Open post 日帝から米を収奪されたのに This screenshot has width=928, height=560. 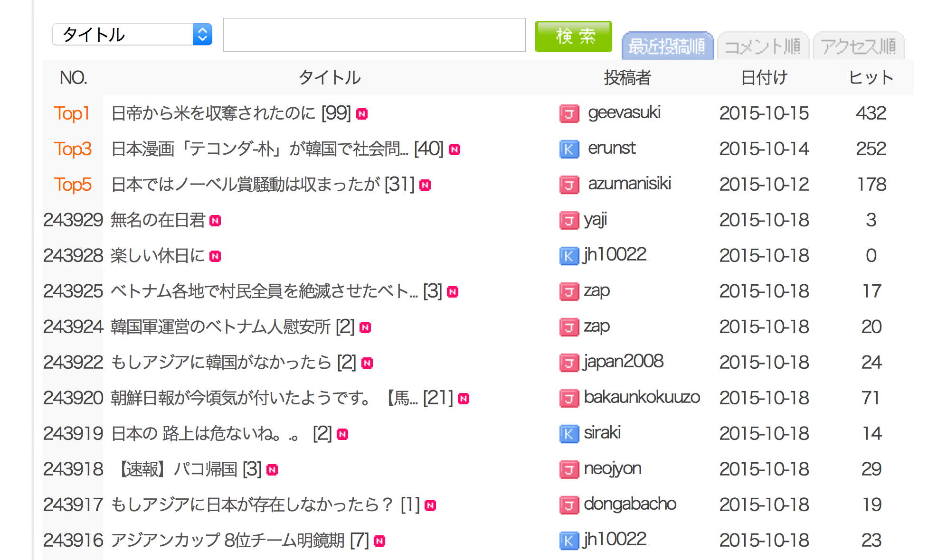point(213,113)
